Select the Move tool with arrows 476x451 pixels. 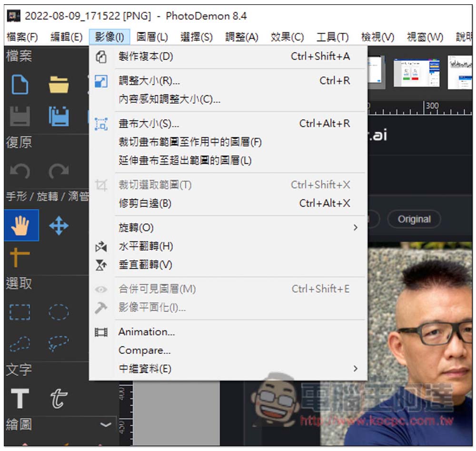(59, 225)
